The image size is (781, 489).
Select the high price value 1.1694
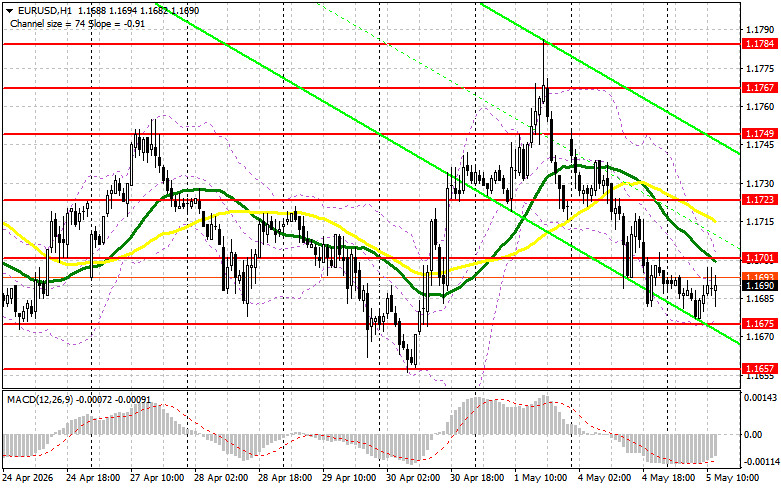[x=121, y=10]
